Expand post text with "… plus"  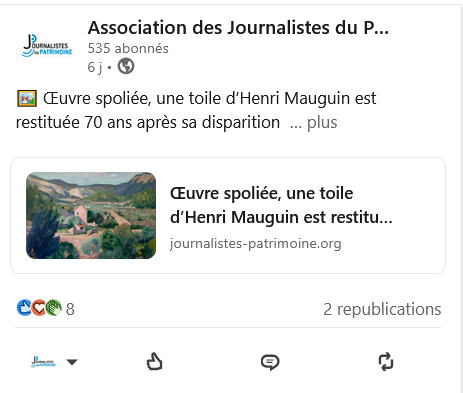click(314, 122)
